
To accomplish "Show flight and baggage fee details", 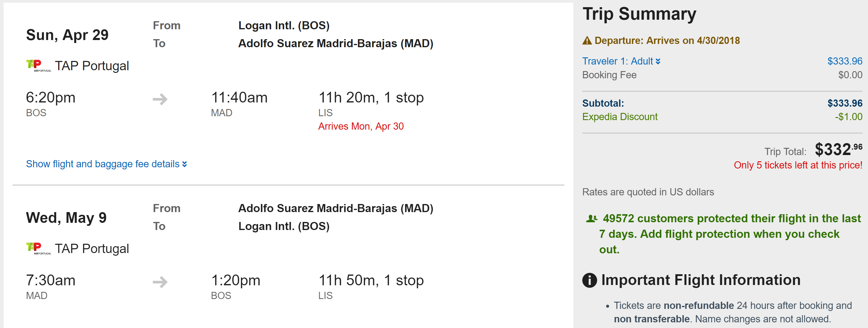I will click(x=103, y=164).
